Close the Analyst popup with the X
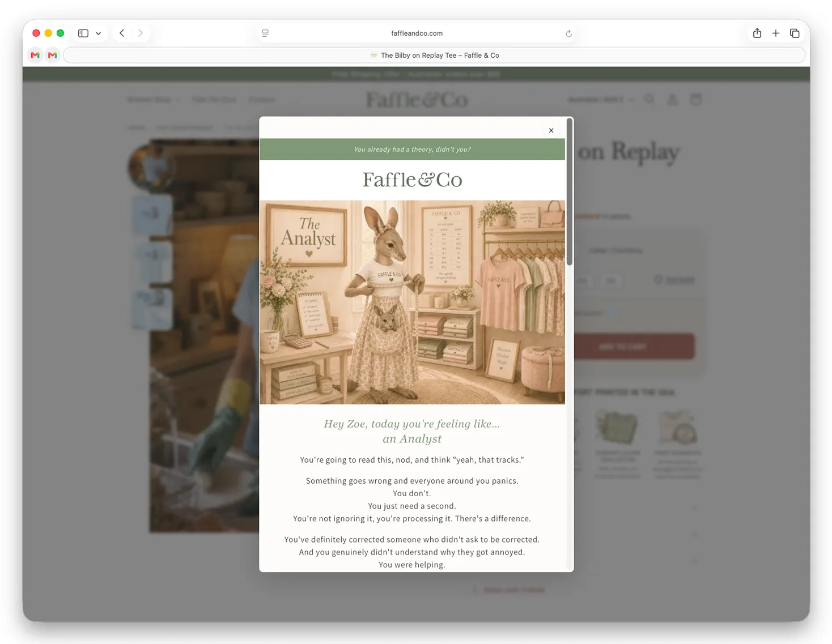Screen dimensions: 832x644 click(x=551, y=130)
